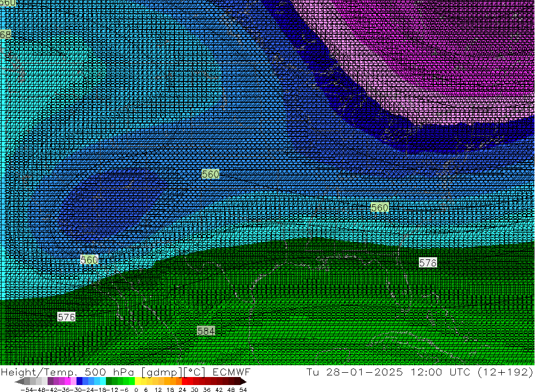Click the '[gdmp]' unit label

point(162,372)
